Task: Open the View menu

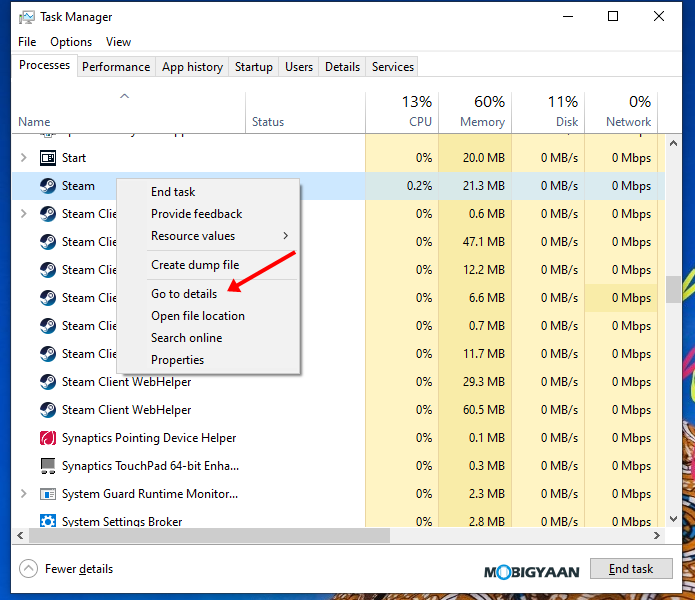Action: tap(118, 42)
